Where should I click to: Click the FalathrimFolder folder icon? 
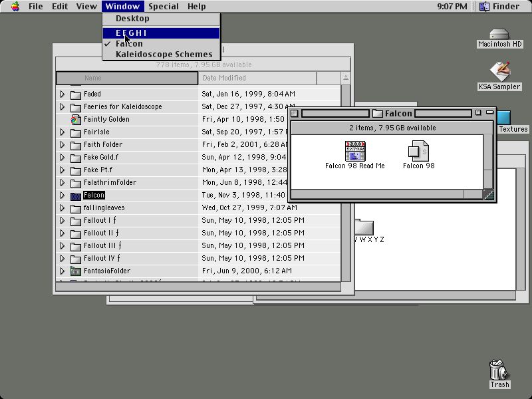click(75, 183)
